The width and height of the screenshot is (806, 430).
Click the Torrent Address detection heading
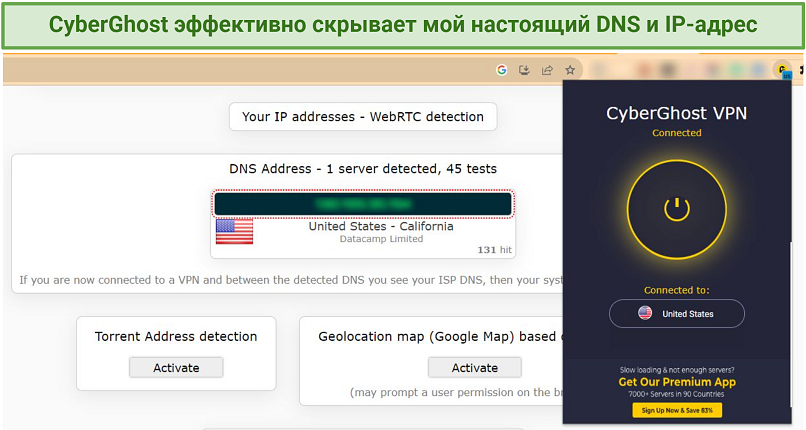[x=176, y=336]
